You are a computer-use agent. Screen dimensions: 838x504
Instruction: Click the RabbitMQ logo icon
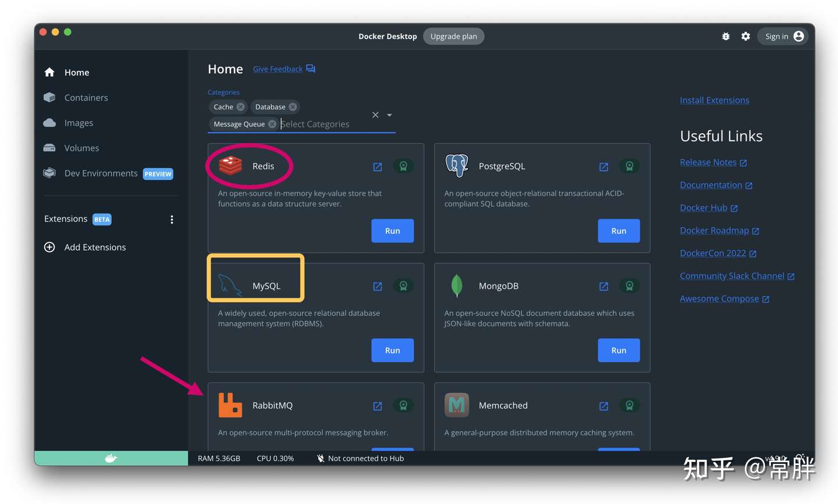(230, 405)
